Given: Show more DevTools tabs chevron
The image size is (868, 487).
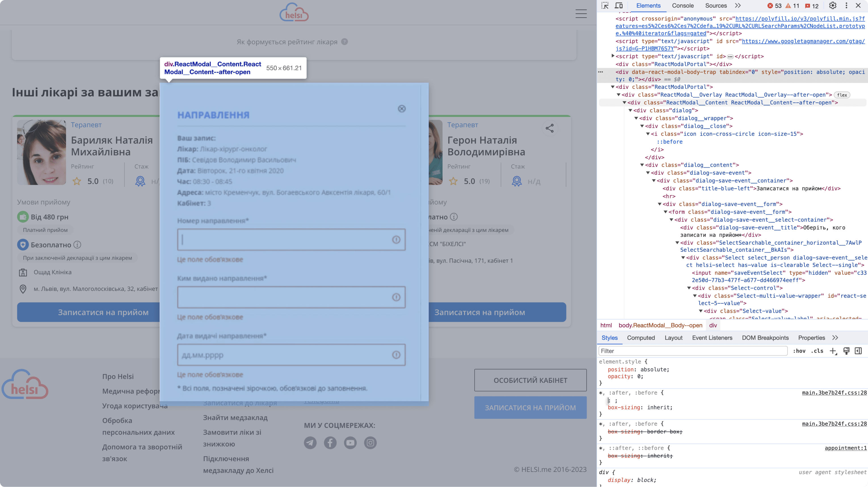Looking at the screenshot, I should pos(738,5).
